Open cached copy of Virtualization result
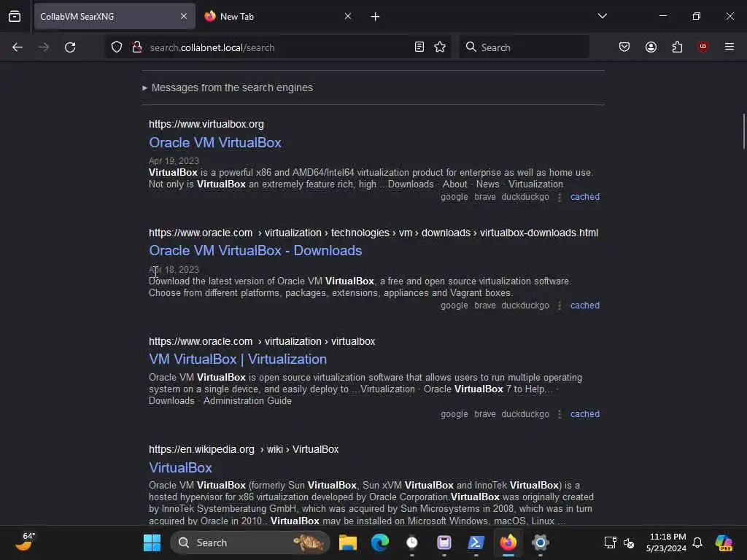The width and height of the screenshot is (747, 560). tap(584, 414)
